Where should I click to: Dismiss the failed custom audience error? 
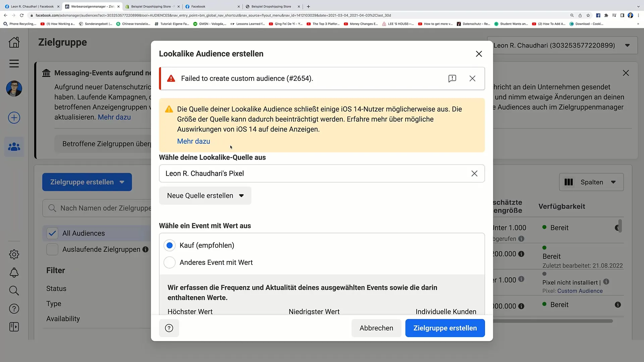click(472, 78)
